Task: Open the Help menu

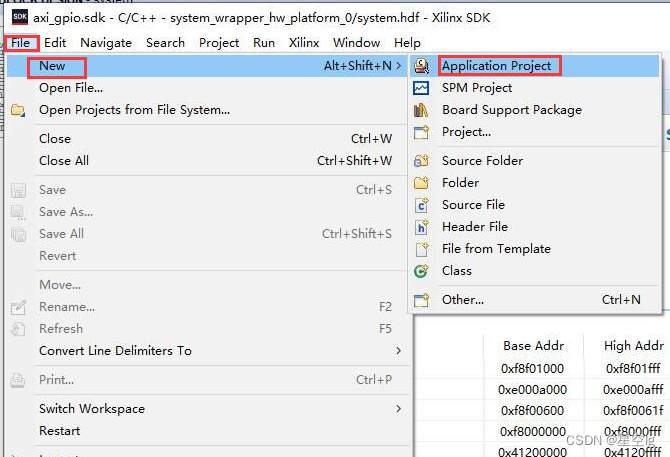Action: (x=407, y=43)
